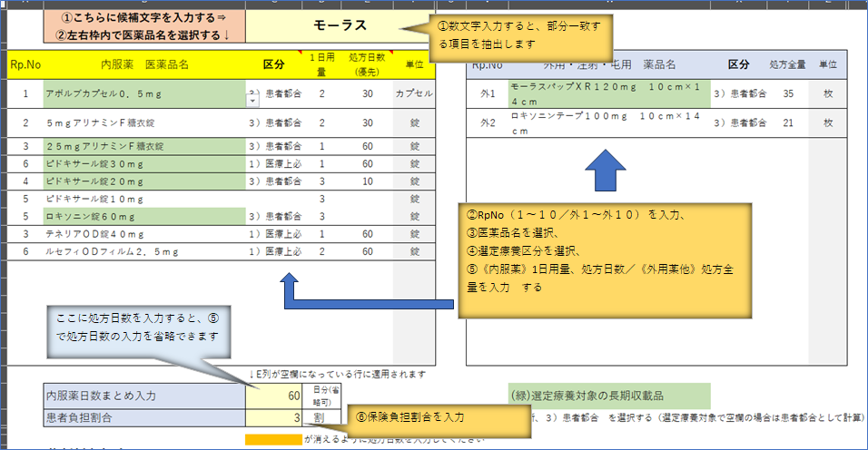Click the green (緑)選定療養対象の長期収載品 legend cell

[609, 396]
